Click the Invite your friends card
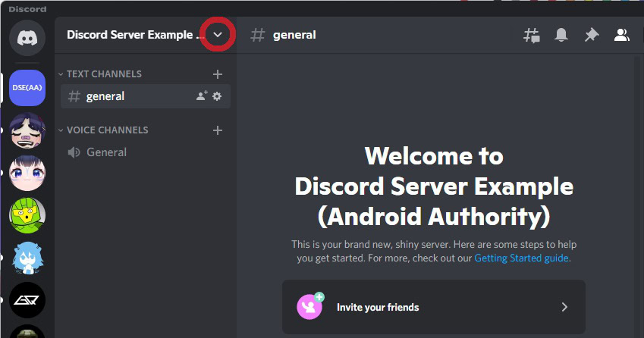This screenshot has height=338, width=644. pyautogui.click(x=434, y=307)
